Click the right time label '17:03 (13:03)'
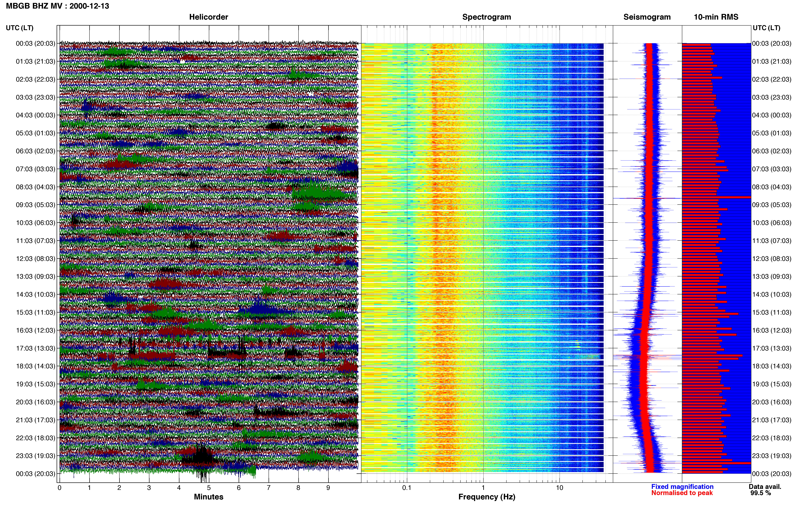The width and height of the screenshot is (812, 508). coord(772,348)
